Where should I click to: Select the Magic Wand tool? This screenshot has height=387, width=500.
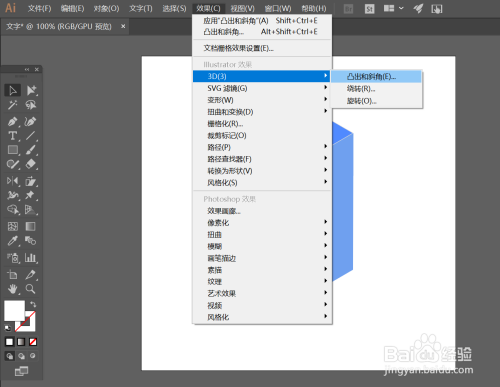(x=13, y=105)
